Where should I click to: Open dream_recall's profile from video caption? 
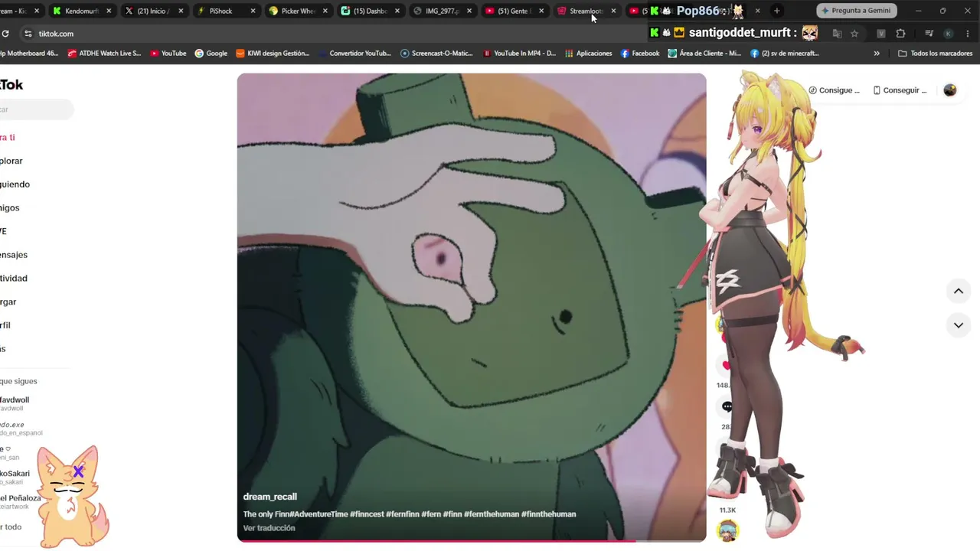(x=269, y=497)
